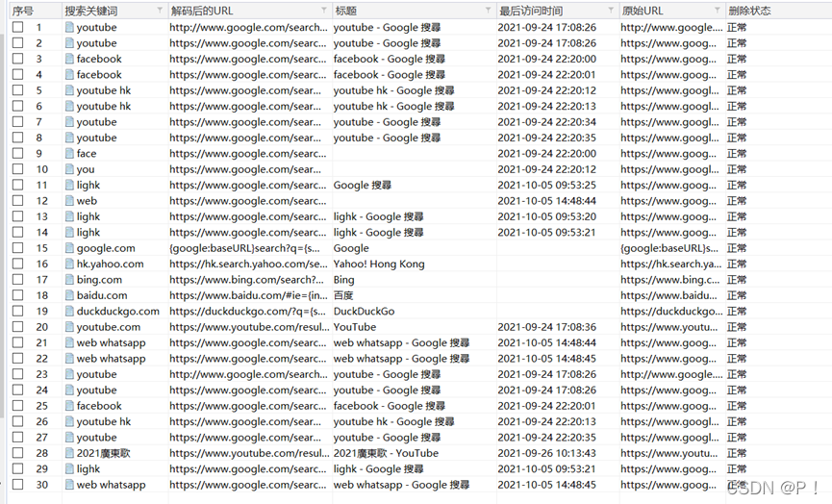
Task: Select title '2021廣東歌 - YouTube'
Action: (386, 453)
